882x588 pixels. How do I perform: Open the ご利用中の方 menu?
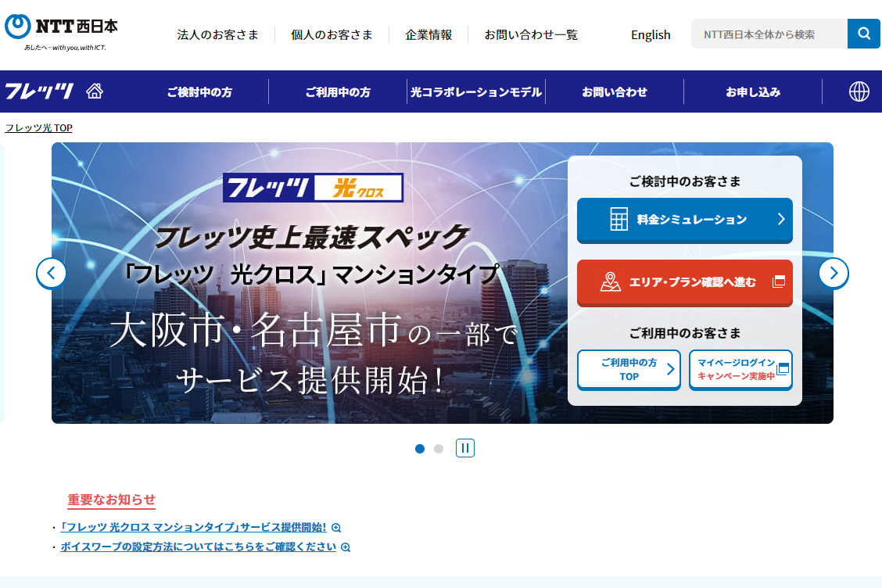click(336, 91)
